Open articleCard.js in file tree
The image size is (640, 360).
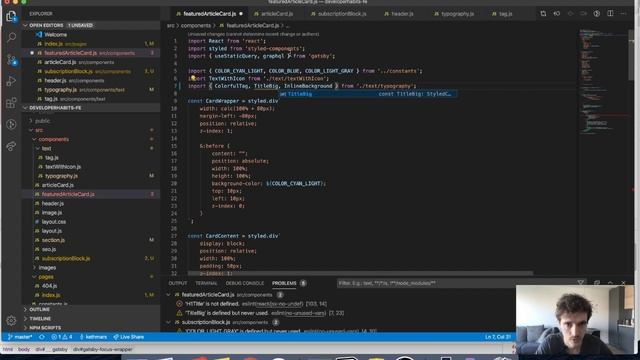tap(58, 185)
